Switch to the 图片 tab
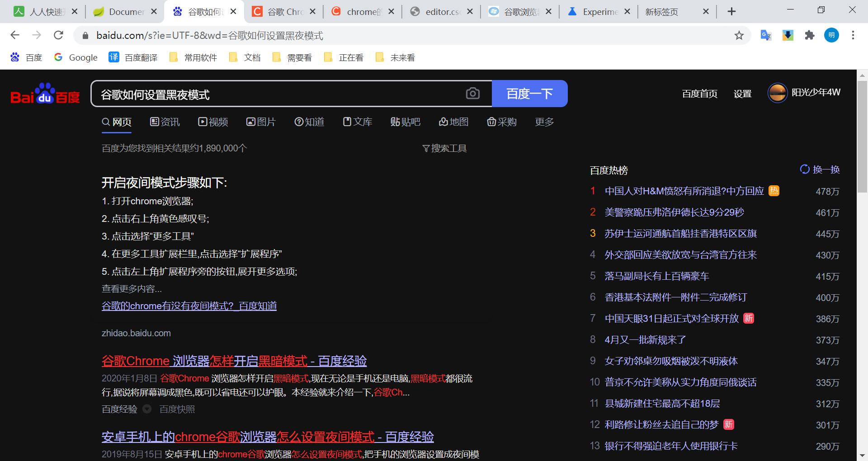This screenshot has height=461, width=868. coord(261,122)
